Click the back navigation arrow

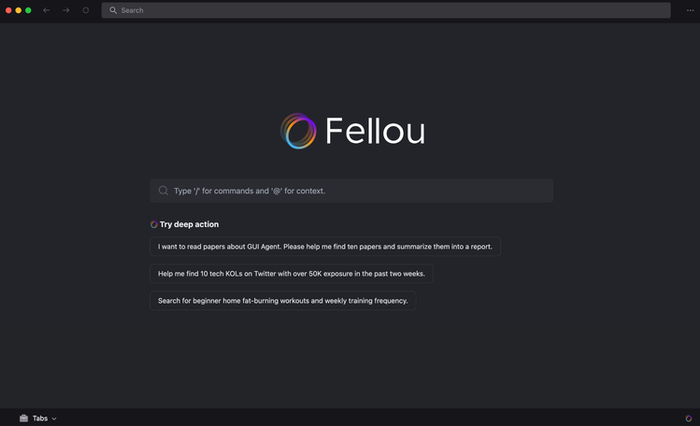pyautogui.click(x=46, y=10)
